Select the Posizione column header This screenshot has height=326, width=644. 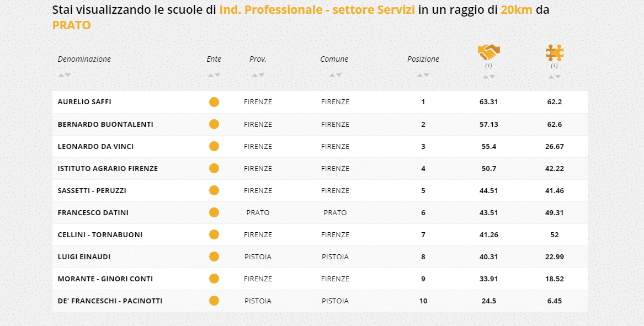coord(423,59)
